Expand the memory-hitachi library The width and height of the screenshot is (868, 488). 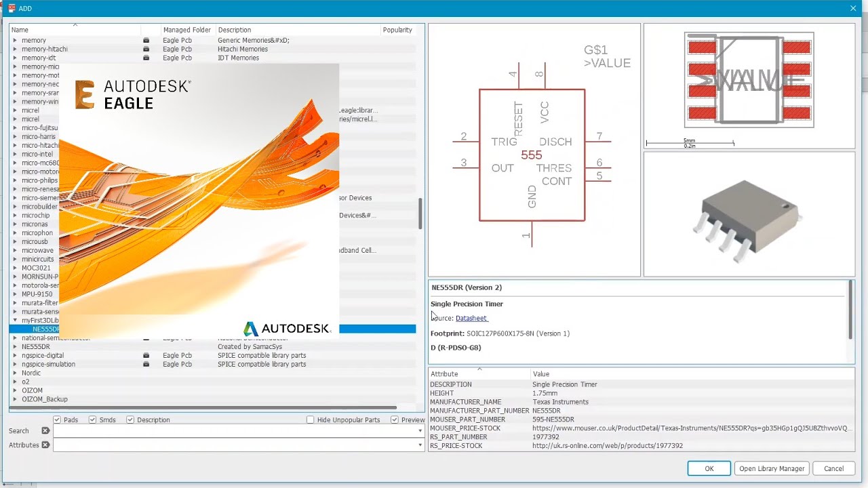15,49
